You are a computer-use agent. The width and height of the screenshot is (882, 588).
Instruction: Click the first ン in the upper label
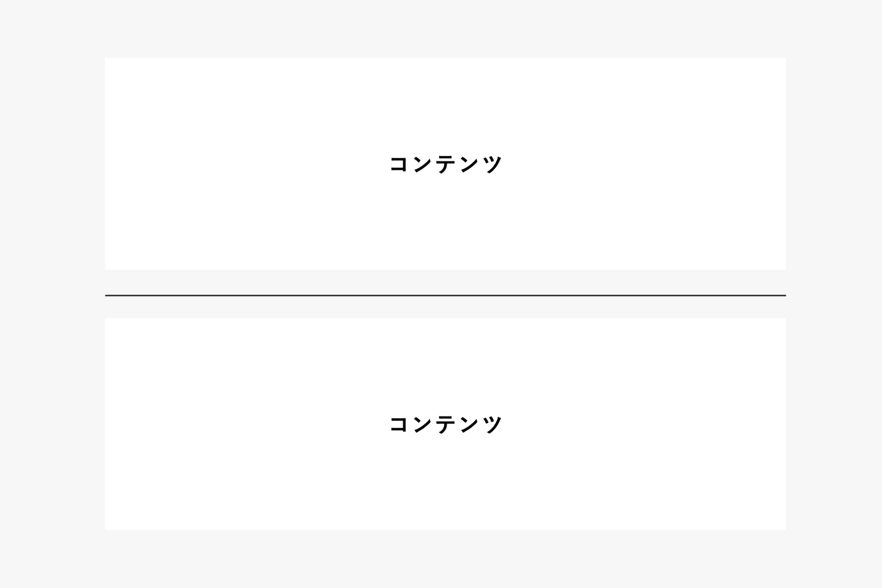pos(422,164)
